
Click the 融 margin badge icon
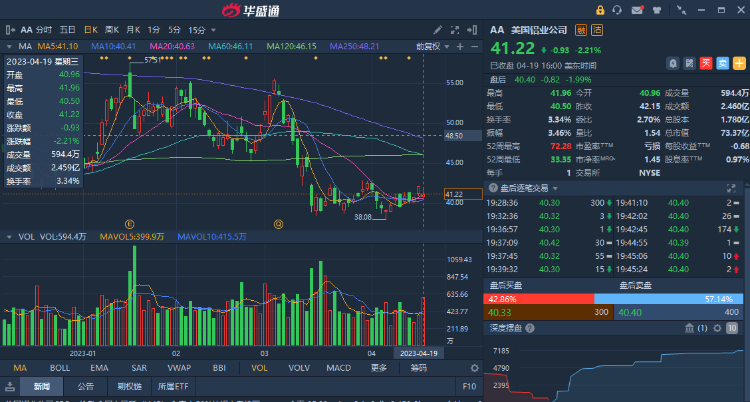pos(581,30)
